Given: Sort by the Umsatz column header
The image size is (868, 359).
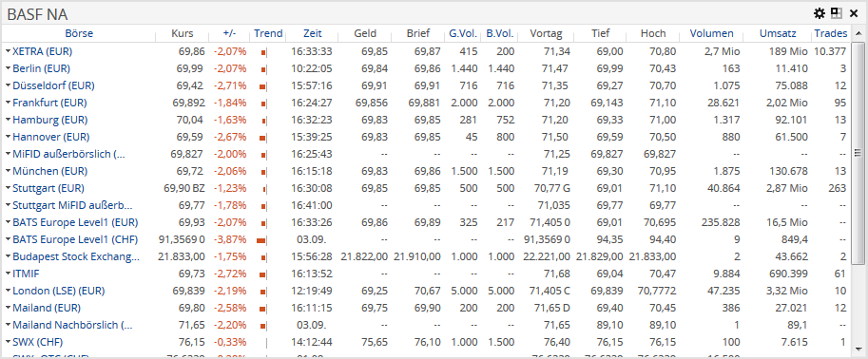Looking at the screenshot, I should coord(778,34).
